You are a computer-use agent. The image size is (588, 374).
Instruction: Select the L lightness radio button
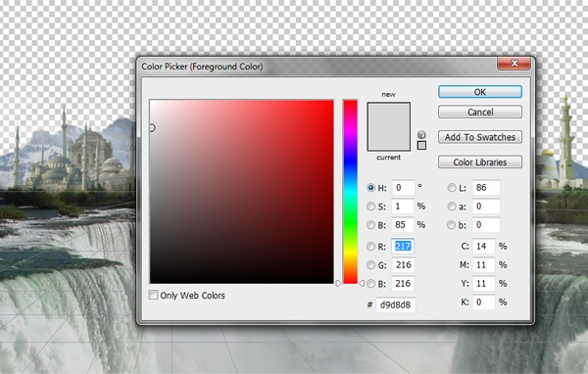(x=452, y=188)
